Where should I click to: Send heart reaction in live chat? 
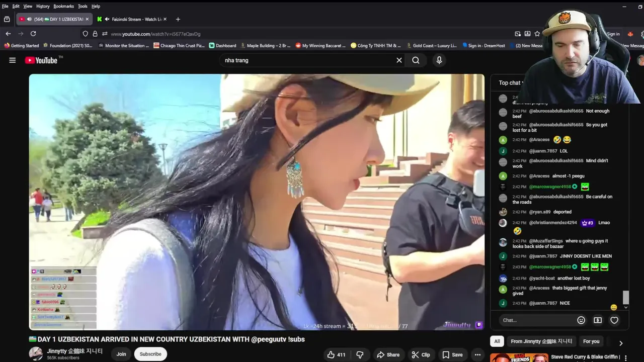click(x=614, y=320)
